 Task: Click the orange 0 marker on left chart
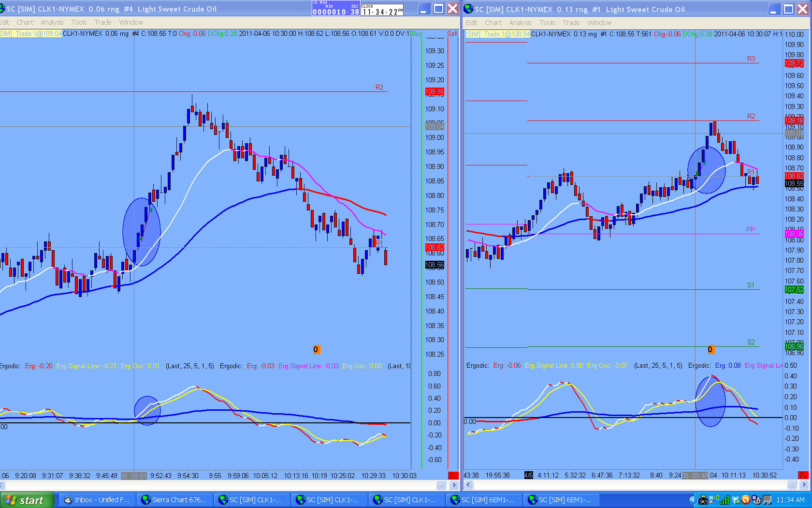tap(316, 349)
